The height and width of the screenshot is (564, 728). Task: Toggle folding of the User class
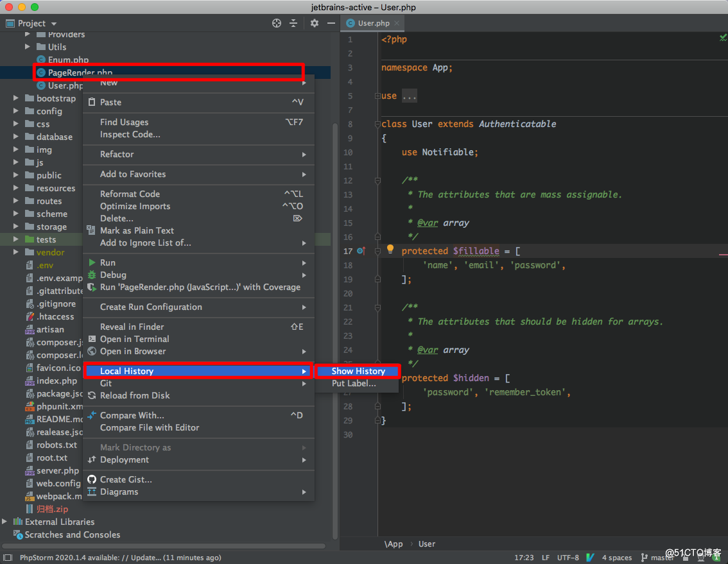(x=377, y=124)
